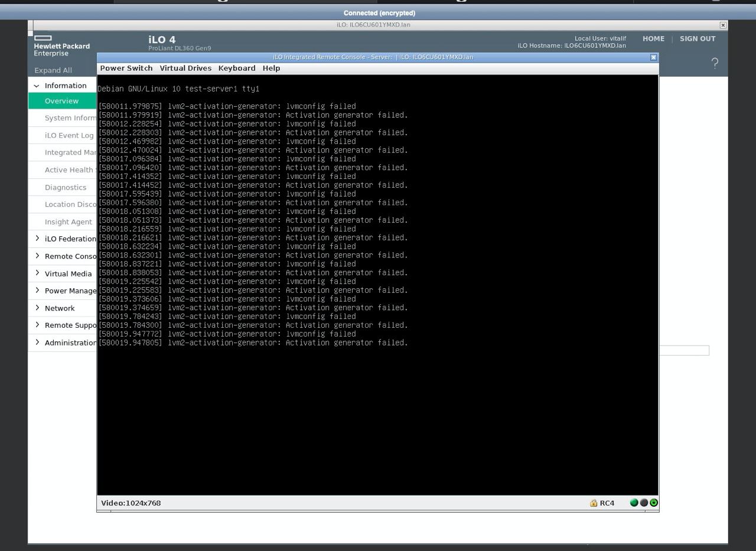Click the SIGN OUT link
Viewport: 756px width, 551px height.
698,38
